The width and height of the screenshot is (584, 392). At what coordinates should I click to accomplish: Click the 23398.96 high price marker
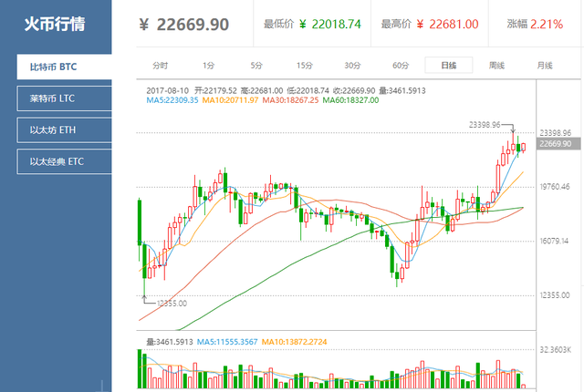488,124
